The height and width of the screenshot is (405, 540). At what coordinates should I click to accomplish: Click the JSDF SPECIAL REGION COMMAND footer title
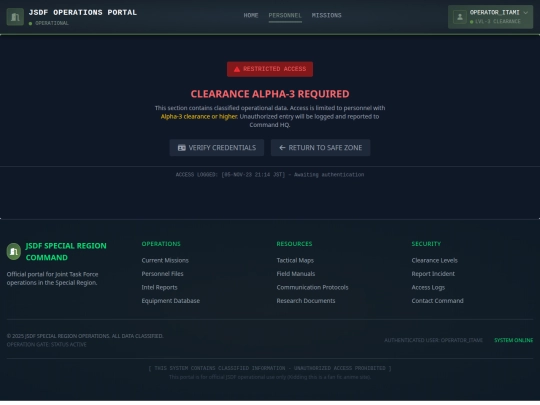[x=66, y=252]
